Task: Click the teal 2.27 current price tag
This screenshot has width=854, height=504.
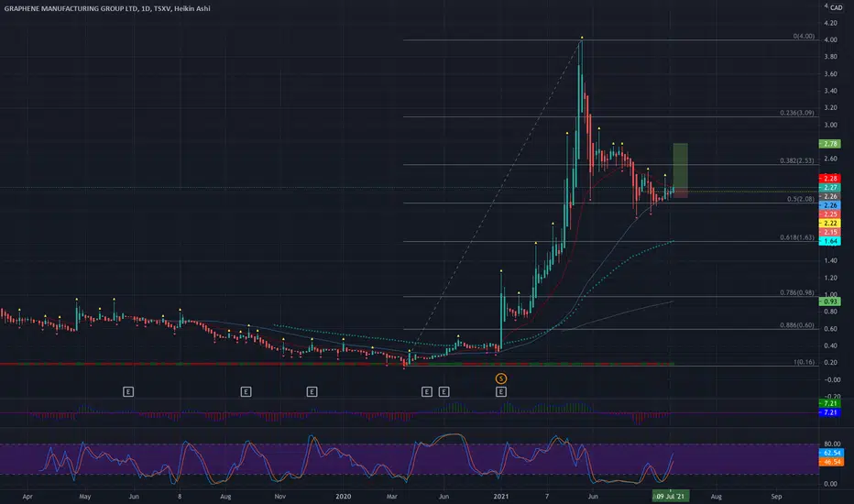Action: click(x=829, y=188)
